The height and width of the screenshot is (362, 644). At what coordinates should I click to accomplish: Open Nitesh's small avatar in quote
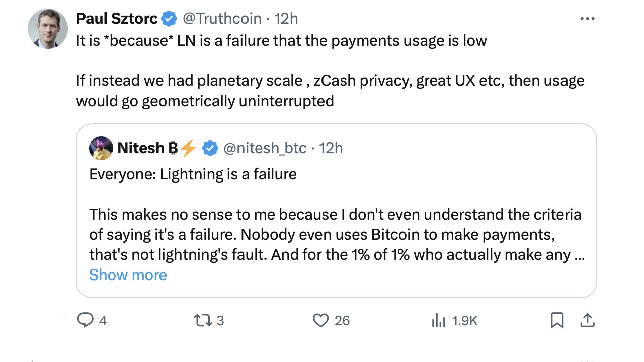pos(101,148)
